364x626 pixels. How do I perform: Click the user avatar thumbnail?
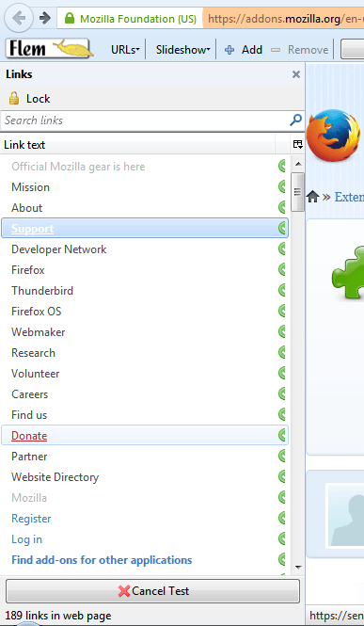coord(345,515)
